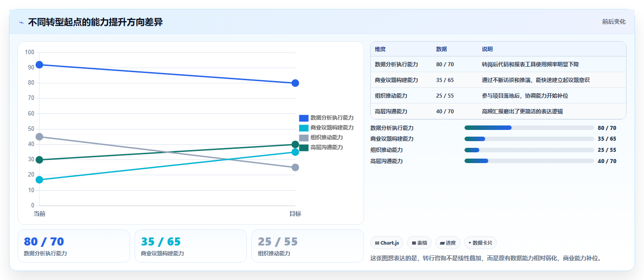Click the blue data point at 目标 (80)
This screenshot has width=644, height=280.
coord(295,83)
